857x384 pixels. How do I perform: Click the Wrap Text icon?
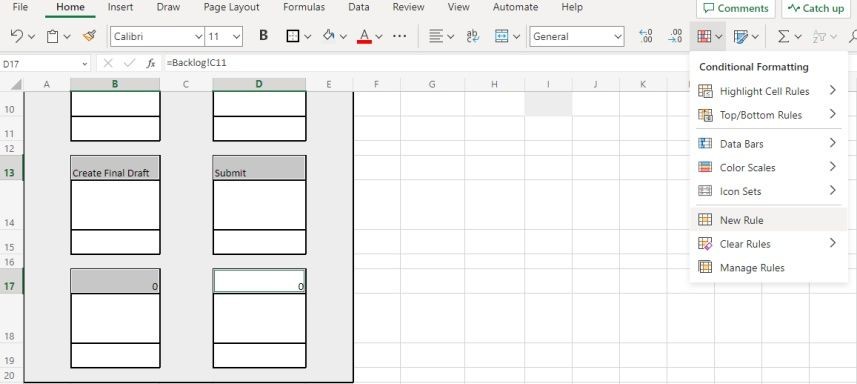(472, 36)
